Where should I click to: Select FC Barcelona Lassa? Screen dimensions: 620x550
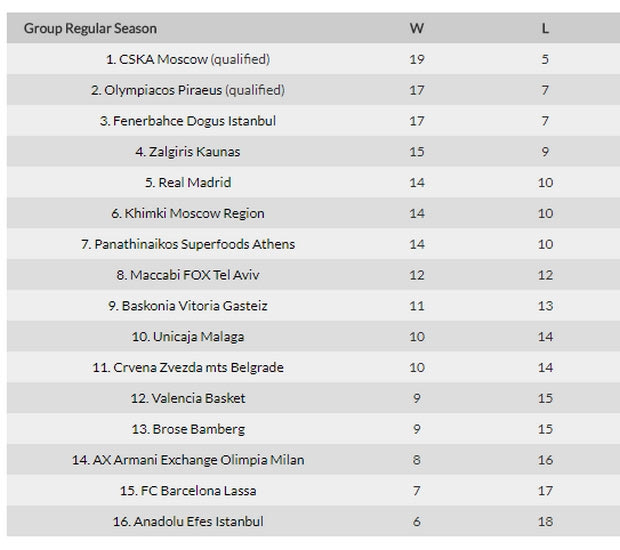[195, 491]
